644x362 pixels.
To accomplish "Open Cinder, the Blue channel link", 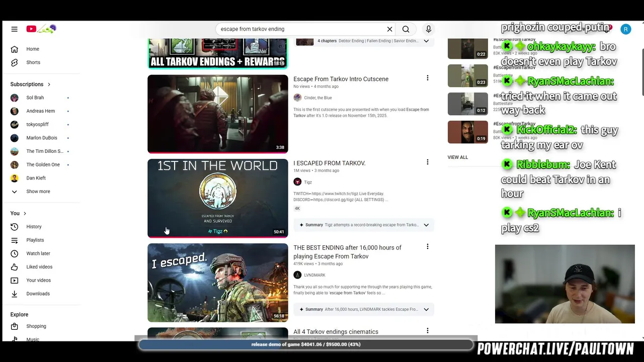I will [317, 98].
